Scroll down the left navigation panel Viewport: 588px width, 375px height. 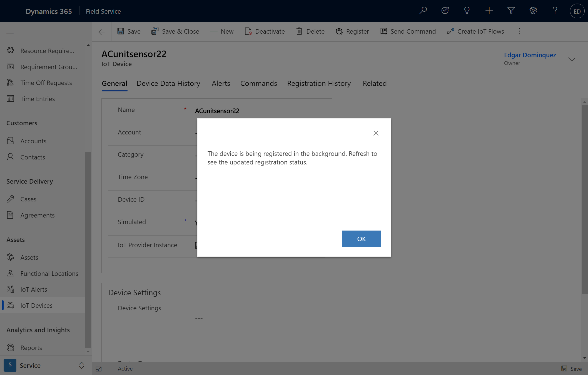tap(88, 352)
